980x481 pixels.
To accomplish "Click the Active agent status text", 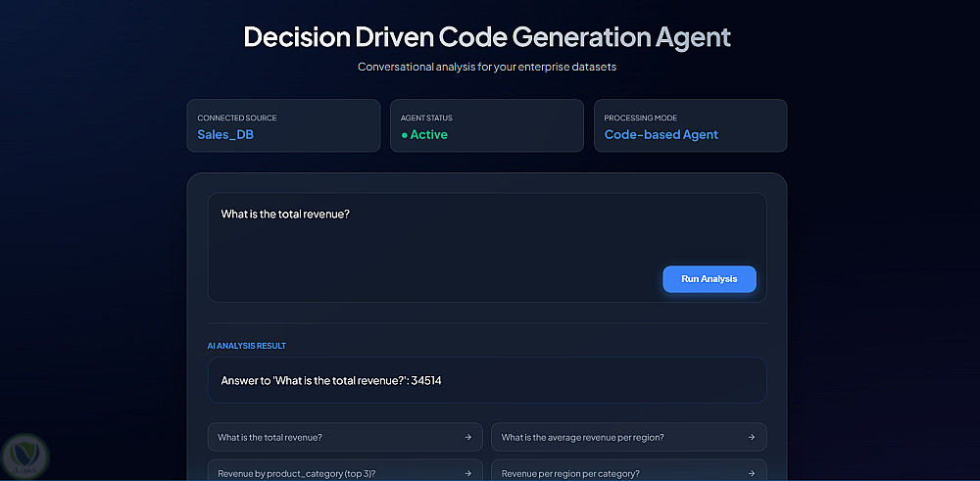I will 428,135.
